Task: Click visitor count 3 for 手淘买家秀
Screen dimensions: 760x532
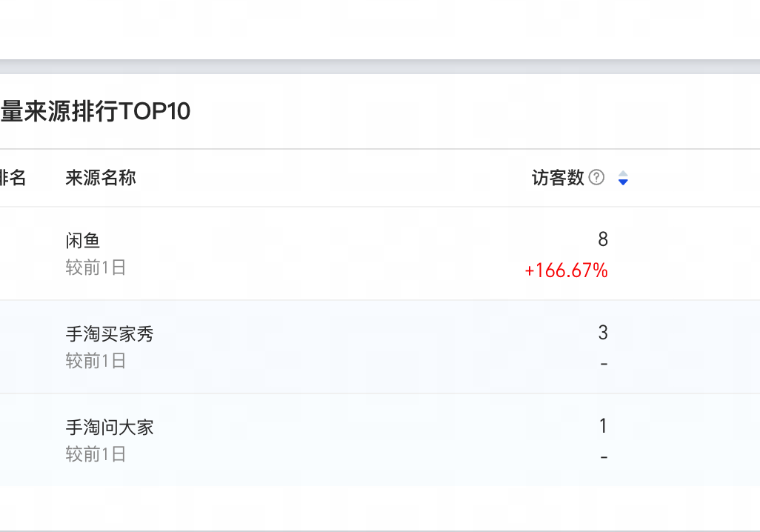Action: [x=603, y=333]
